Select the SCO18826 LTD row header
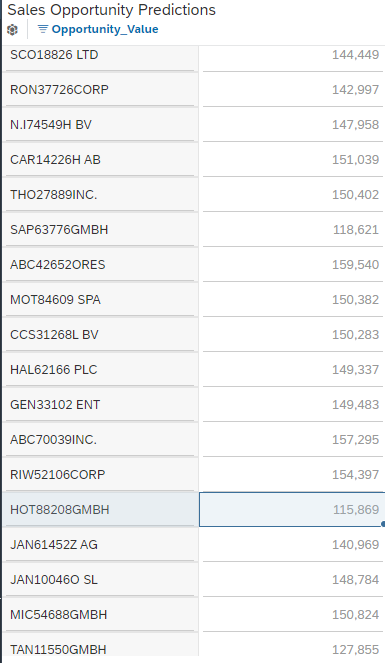The image size is (385, 663). click(101, 55)
